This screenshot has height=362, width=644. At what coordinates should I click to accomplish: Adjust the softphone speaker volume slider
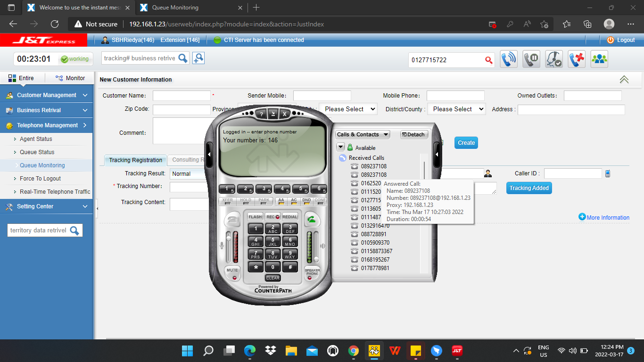click(x=316, y=247)
